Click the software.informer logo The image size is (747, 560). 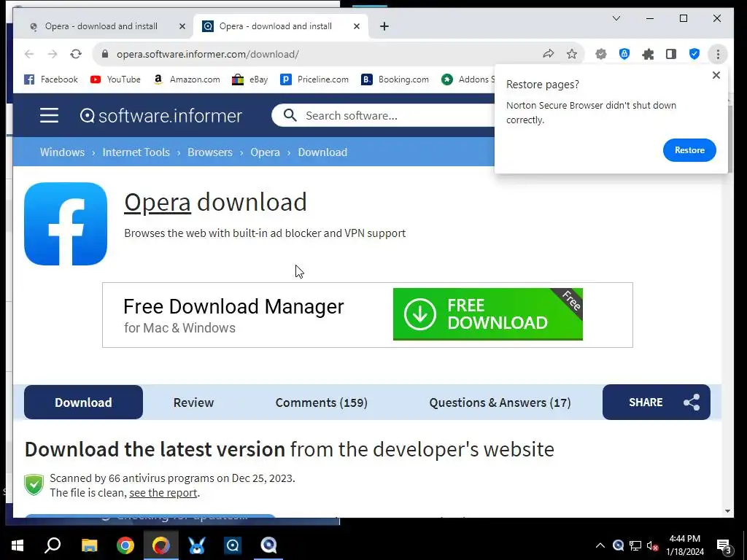(x=161, y=116)
